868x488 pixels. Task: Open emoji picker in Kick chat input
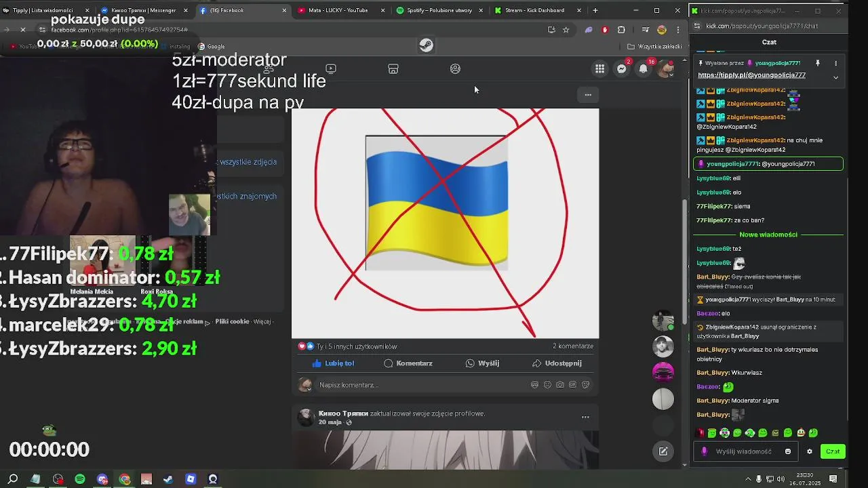pyautogui.click(x=787, y=451)
